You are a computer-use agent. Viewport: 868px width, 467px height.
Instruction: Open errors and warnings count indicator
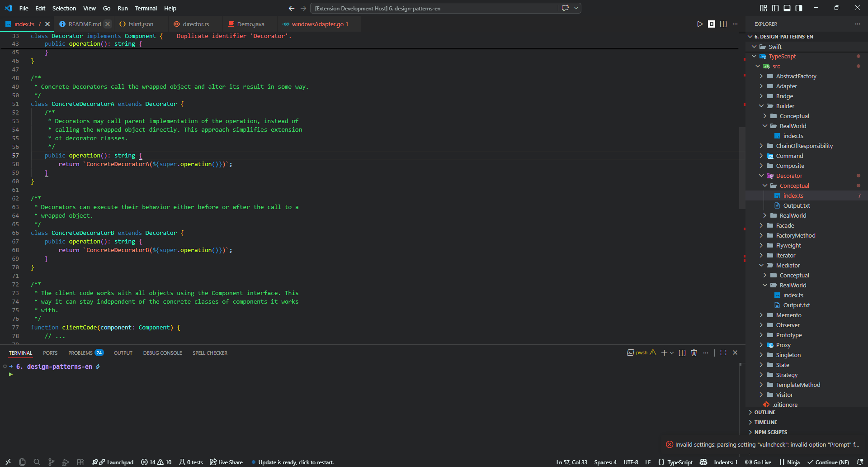(x=156, y=462)
